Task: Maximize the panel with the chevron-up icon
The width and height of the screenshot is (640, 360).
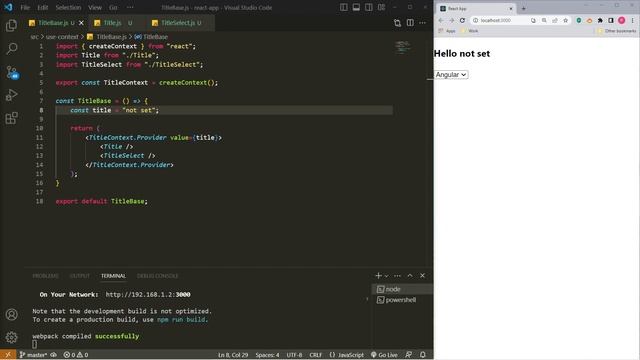Action: tap(410, 276)
